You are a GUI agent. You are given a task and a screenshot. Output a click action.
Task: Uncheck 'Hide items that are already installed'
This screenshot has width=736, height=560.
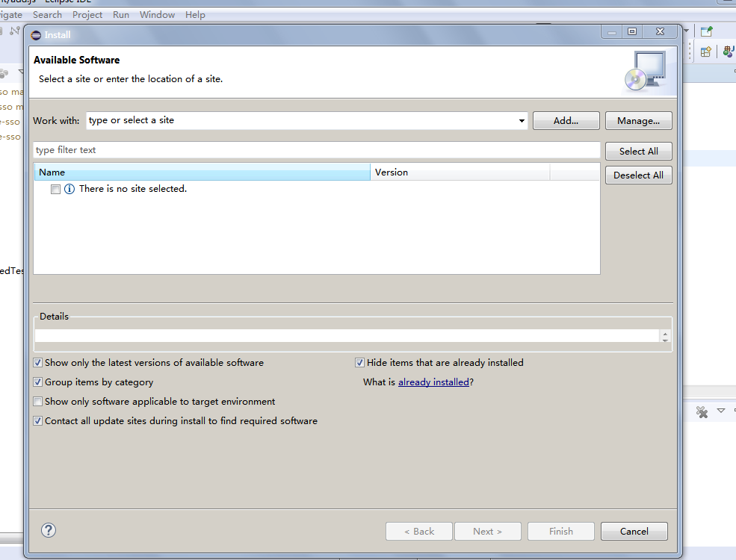pos(359,363)
